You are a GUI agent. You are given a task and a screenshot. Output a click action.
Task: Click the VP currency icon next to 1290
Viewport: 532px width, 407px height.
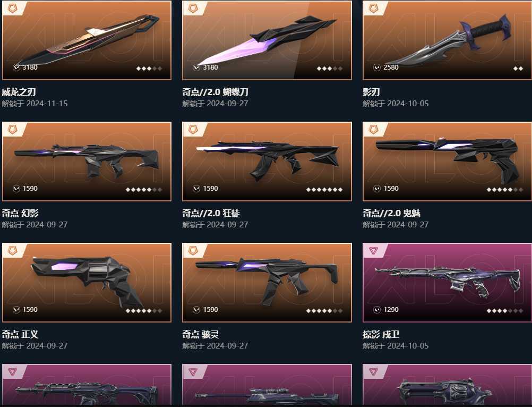coord(377,310)
